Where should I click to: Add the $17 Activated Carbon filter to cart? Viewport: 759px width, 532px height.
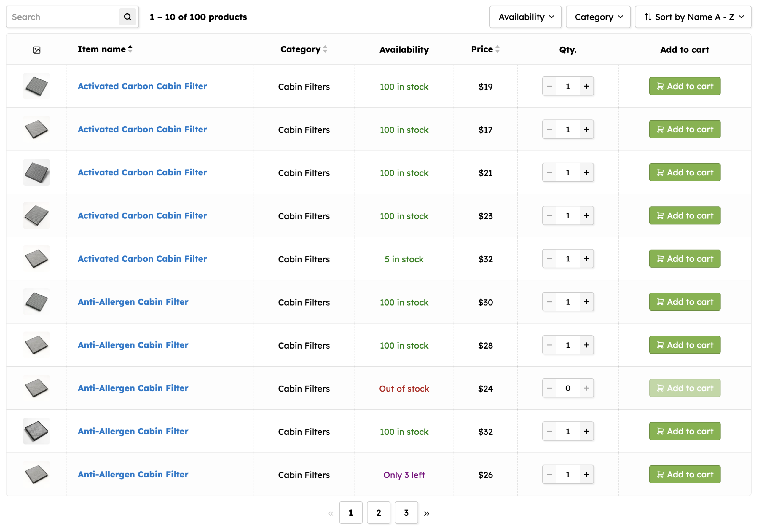pyautogui.click(x=685, y=129)
